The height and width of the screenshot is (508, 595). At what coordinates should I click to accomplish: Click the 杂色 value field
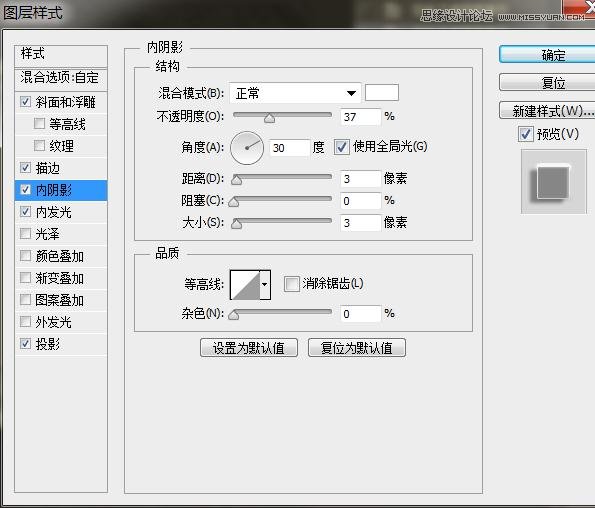(360, 314)
